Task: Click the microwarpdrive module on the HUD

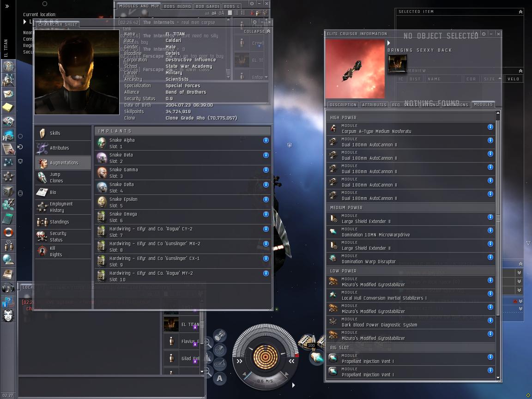Action: point(316,358)
